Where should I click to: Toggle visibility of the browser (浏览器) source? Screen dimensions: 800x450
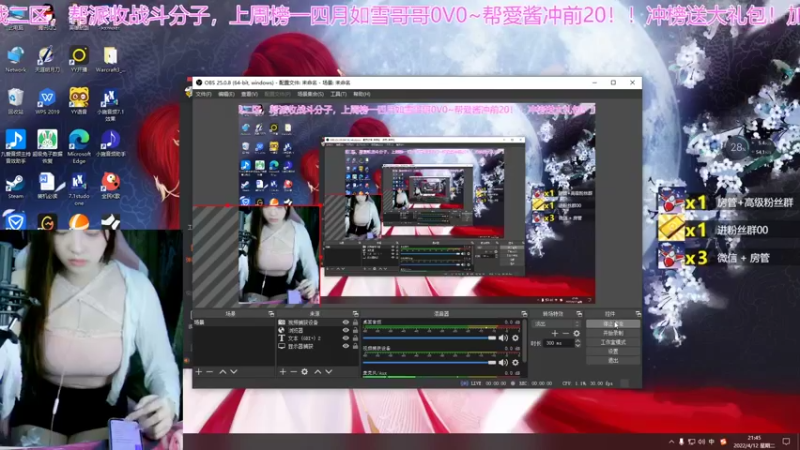pos(346,330)
